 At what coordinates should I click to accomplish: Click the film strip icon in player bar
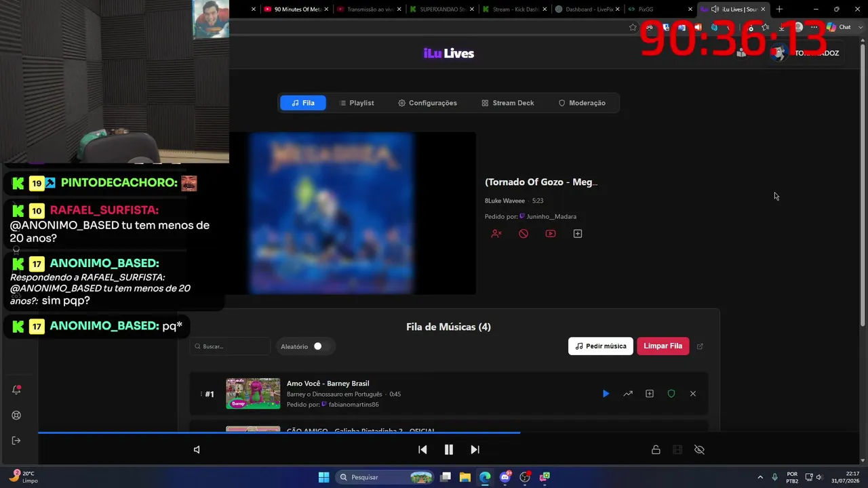click(x=677, y=449)
